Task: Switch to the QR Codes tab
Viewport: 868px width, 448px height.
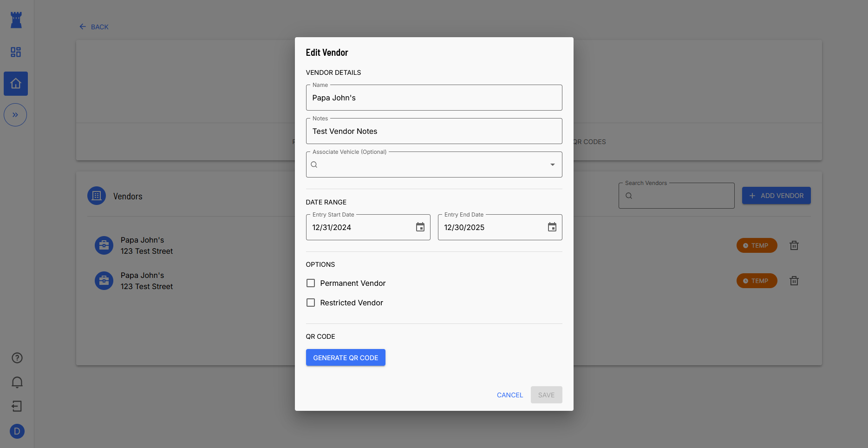Action: point(589,142)
